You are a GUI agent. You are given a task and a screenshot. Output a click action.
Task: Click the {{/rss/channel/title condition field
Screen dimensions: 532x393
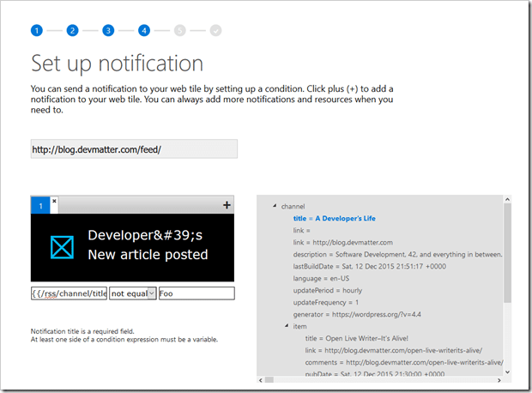click(70, 293)
